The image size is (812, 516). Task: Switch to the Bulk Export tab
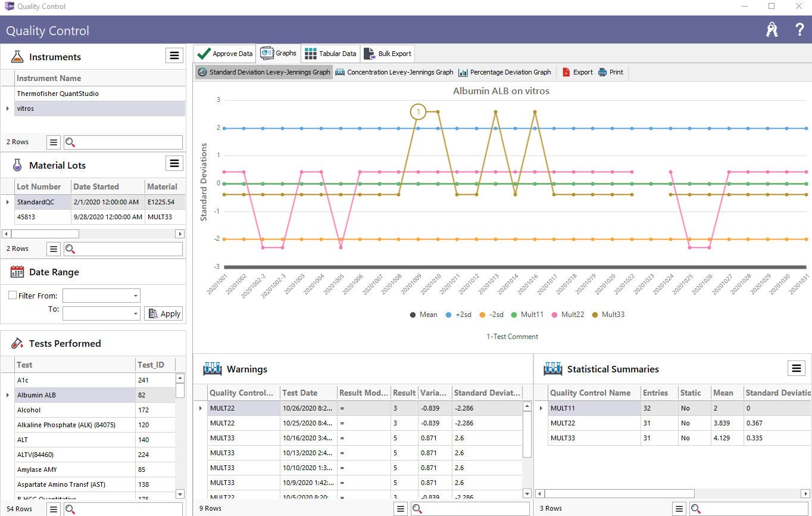[388, 54]
